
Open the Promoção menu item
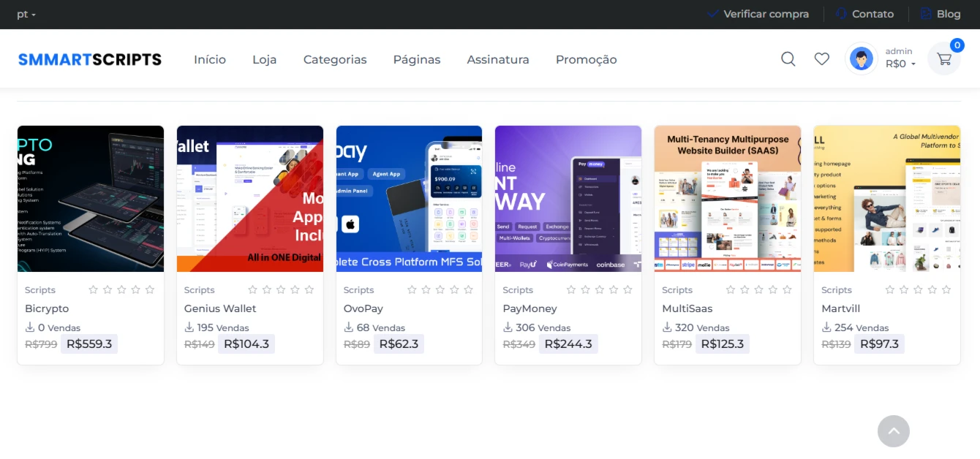coord(587,59)
